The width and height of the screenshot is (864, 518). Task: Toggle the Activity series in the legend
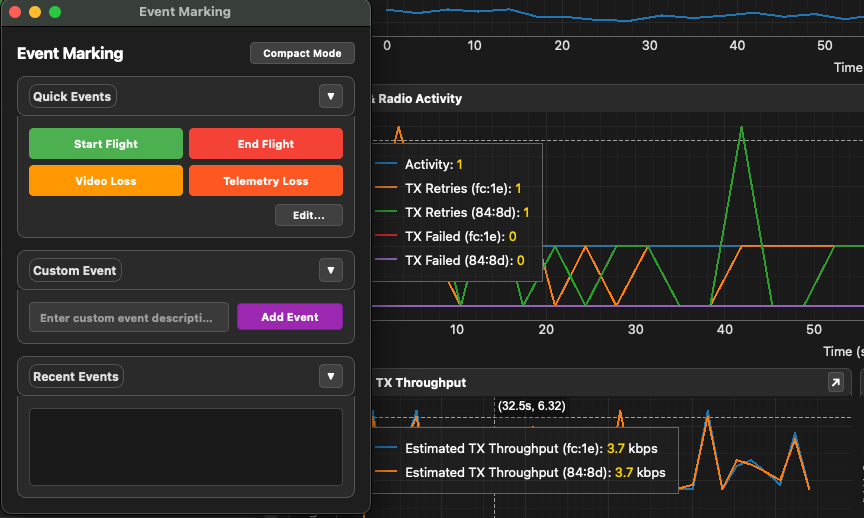point(428,164)
